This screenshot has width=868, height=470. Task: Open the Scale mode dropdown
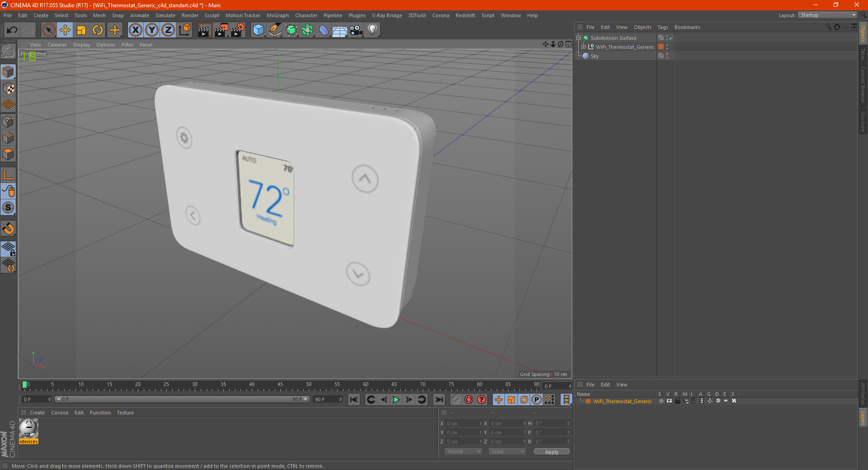[507, 451]
